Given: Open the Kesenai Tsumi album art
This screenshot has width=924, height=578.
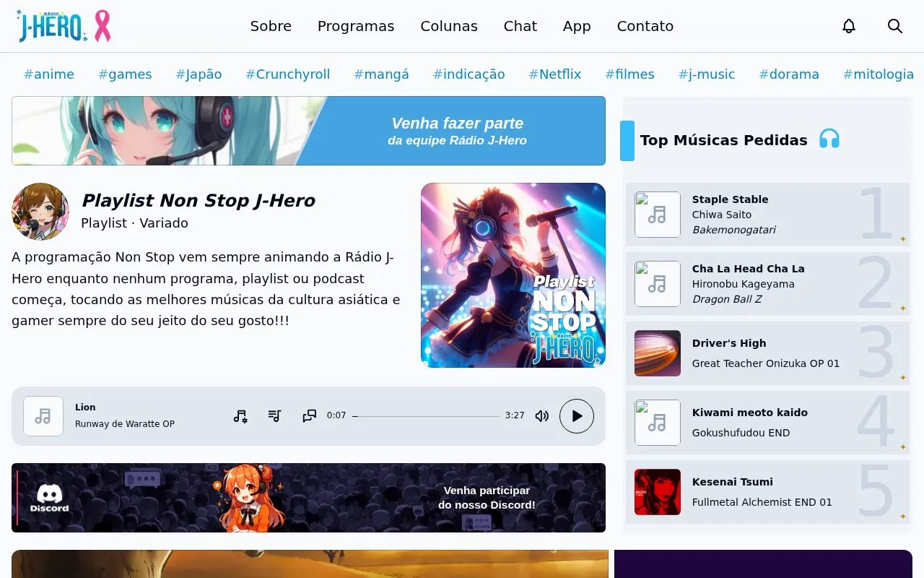Looking at the screenshot, I should [658, 492].
